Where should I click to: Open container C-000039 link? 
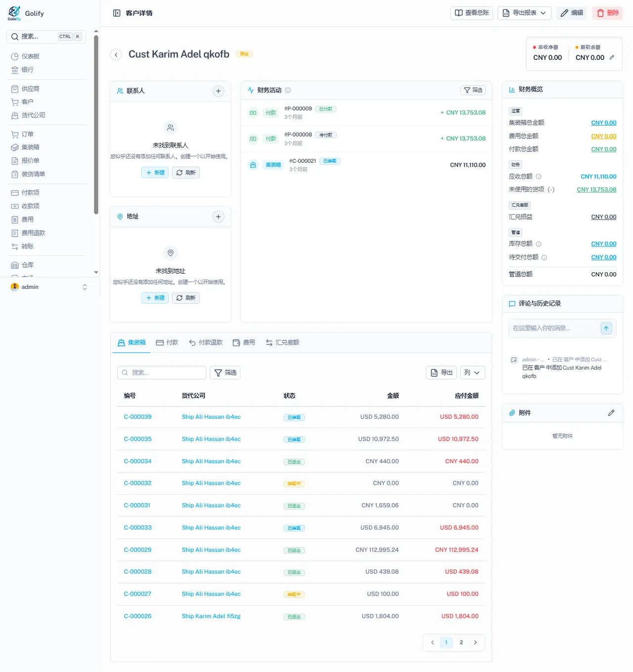[137, 417]
